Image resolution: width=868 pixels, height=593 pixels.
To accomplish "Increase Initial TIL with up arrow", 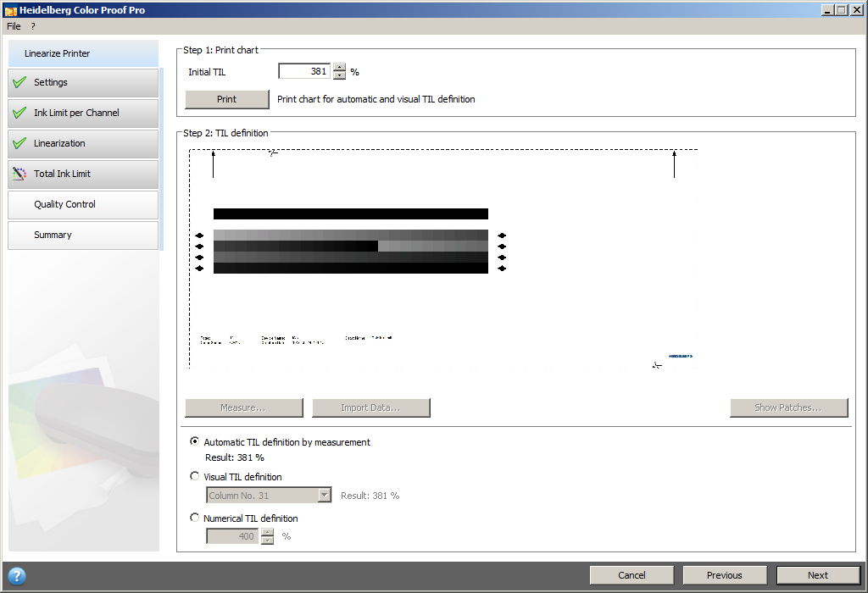I will click(x=339, y=68).
